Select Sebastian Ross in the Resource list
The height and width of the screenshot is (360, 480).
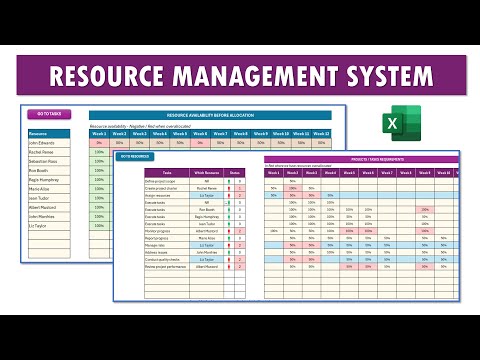49,161
